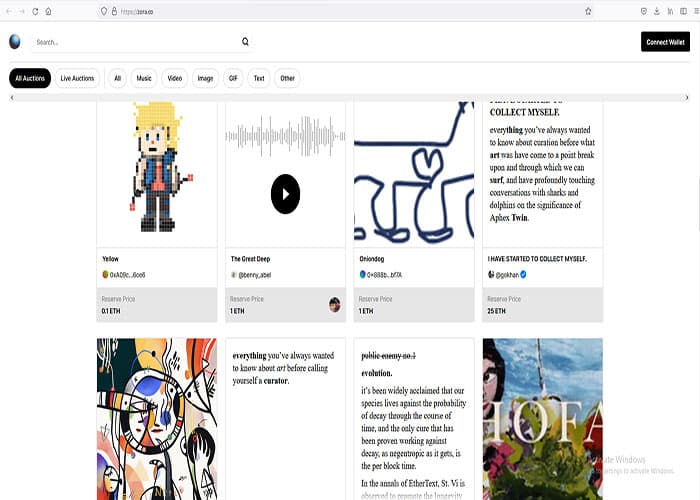Open the browser hamburger menu

688,10
